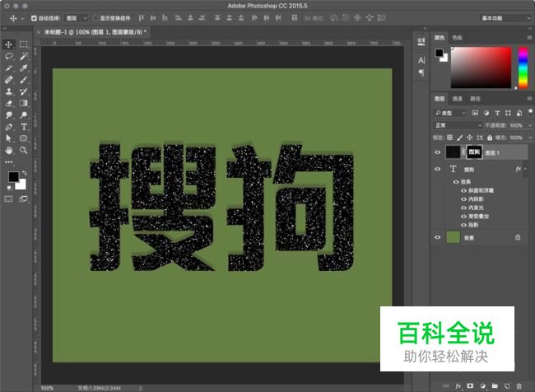Image resolution: width=535 pixels, height=392 pixels.
Task: Change screen mode at toolbox bottom
Action: click(x=24, y=198)
